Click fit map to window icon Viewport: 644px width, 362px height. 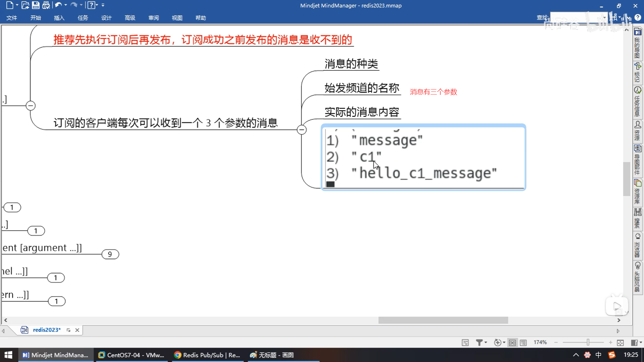click(620, 342)
